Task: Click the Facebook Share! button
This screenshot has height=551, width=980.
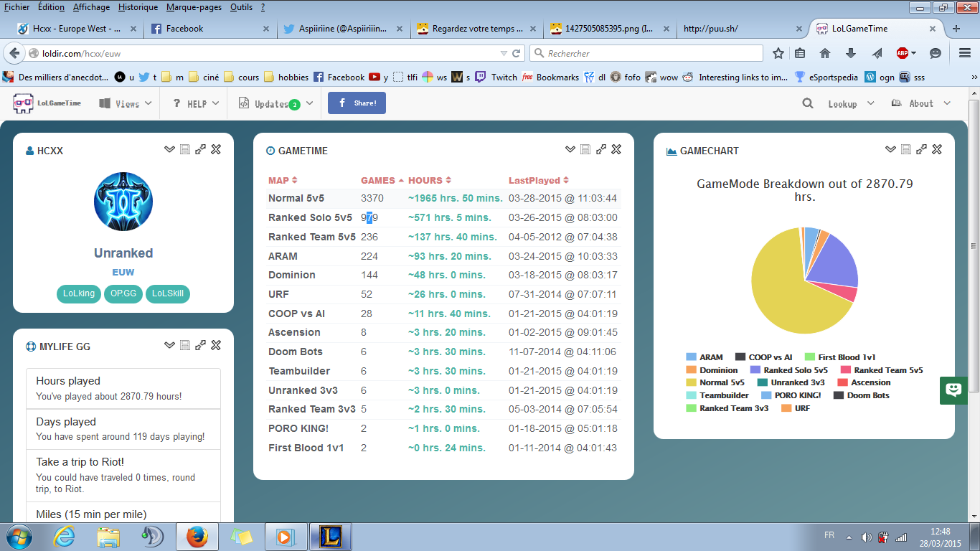Action: (357, 103)
